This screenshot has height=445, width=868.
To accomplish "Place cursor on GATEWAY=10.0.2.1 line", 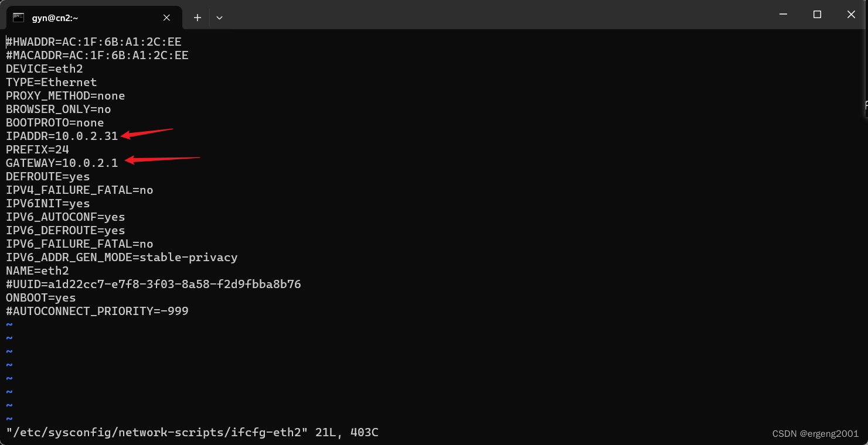I will (x=62, y=163).
